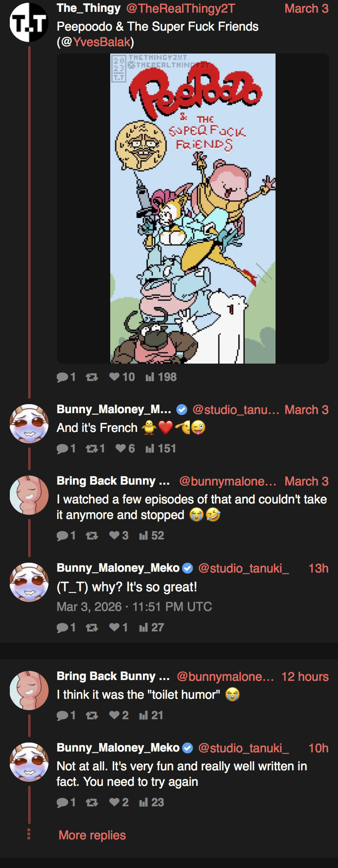
Task: Open the @YvesBalak mention link
Action: [x=102, y=42]
